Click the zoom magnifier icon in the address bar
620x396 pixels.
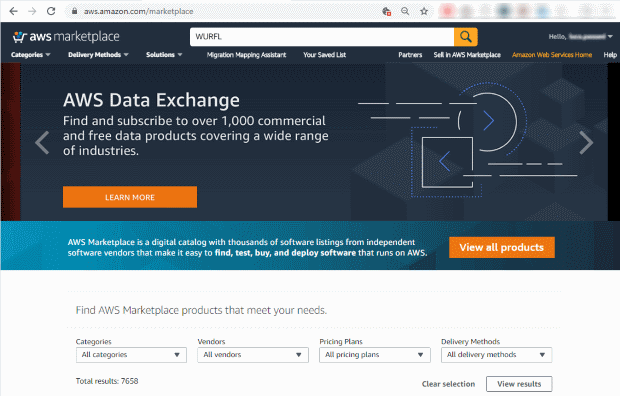(405, 11)
